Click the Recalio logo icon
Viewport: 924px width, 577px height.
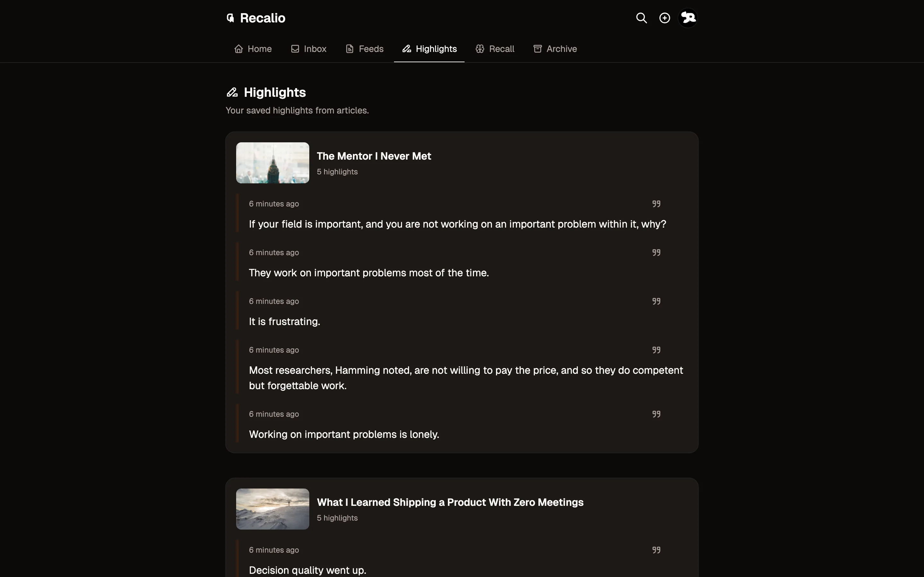[230, 18]
